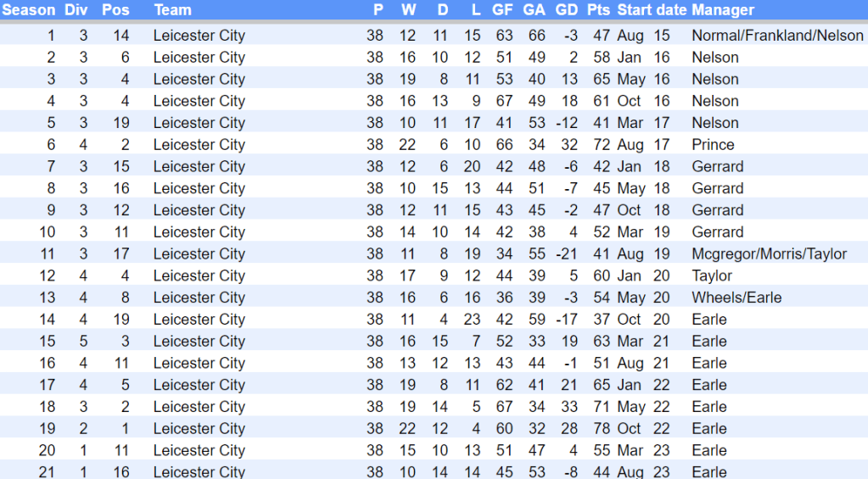Select the Wheels/Earle manager cell

click(x=736, y=298)
